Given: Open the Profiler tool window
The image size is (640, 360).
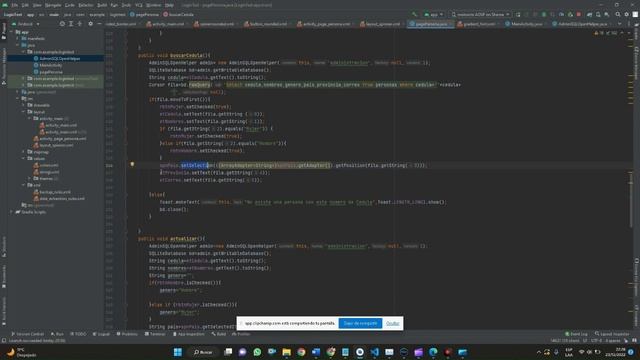Looking at the screenshot, I should click(241, 334).
